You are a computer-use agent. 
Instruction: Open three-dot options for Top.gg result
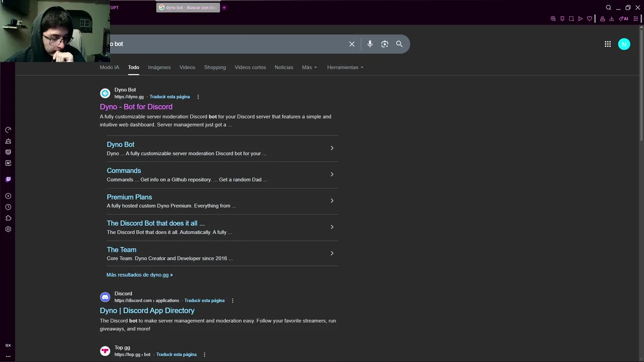(x=204, y=354)
